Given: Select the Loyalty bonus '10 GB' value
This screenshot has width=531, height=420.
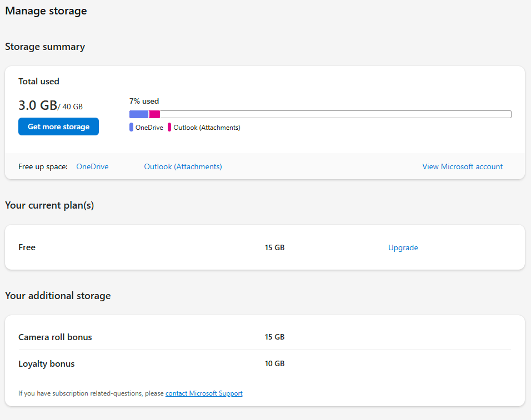Looking at the screenshot, I should pos(274,363).
